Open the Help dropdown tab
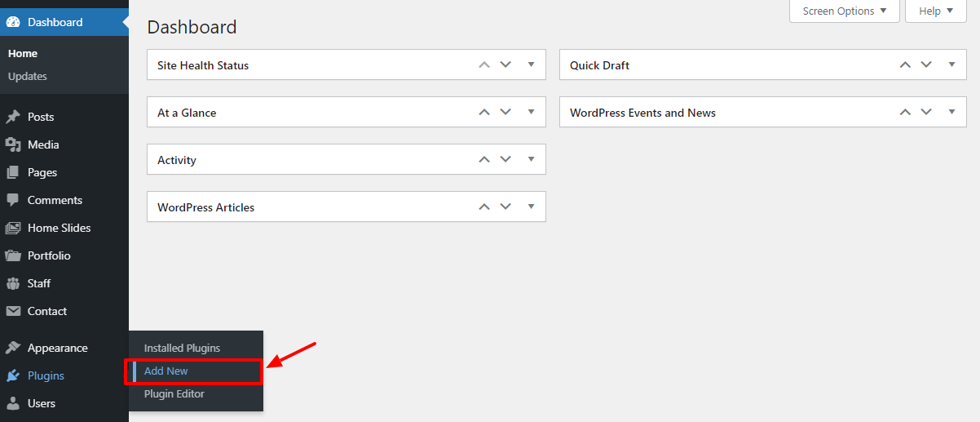This screenshot has width=980, height=422. tap(936, 11)
